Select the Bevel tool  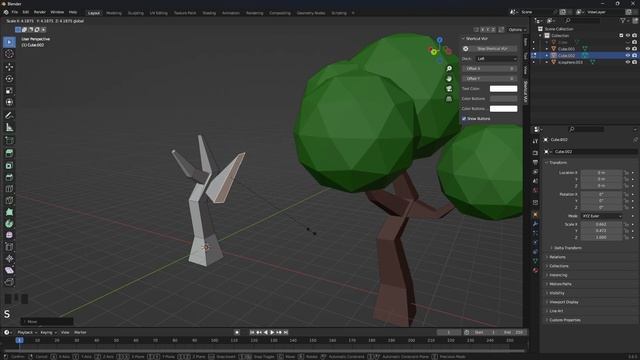tap(9, 177)
